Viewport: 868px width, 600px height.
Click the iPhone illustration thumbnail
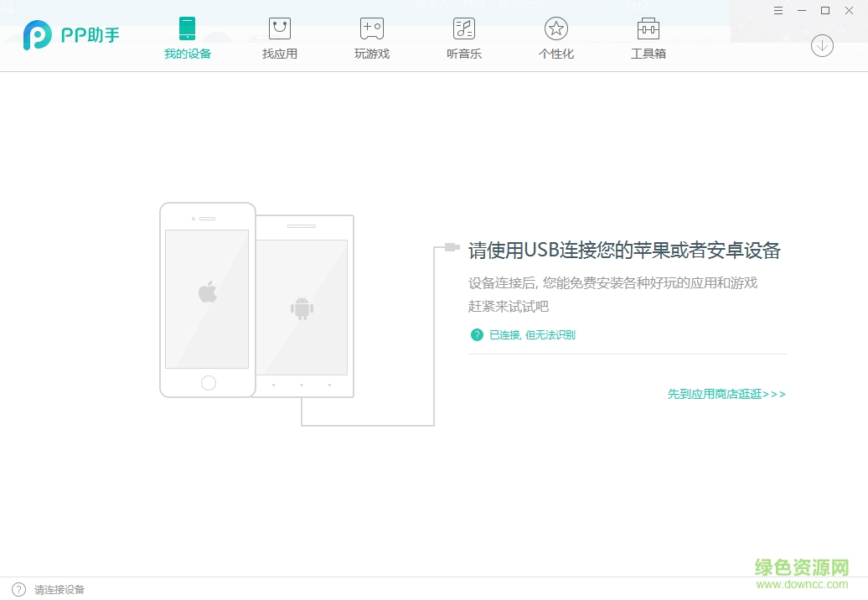coord(207,298)
